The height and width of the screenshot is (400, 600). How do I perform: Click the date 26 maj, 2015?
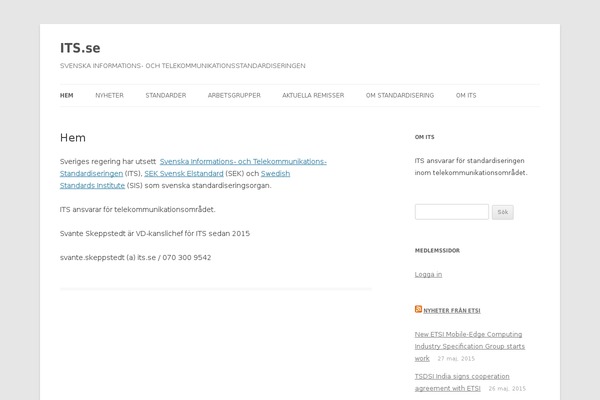click(507, 389)
